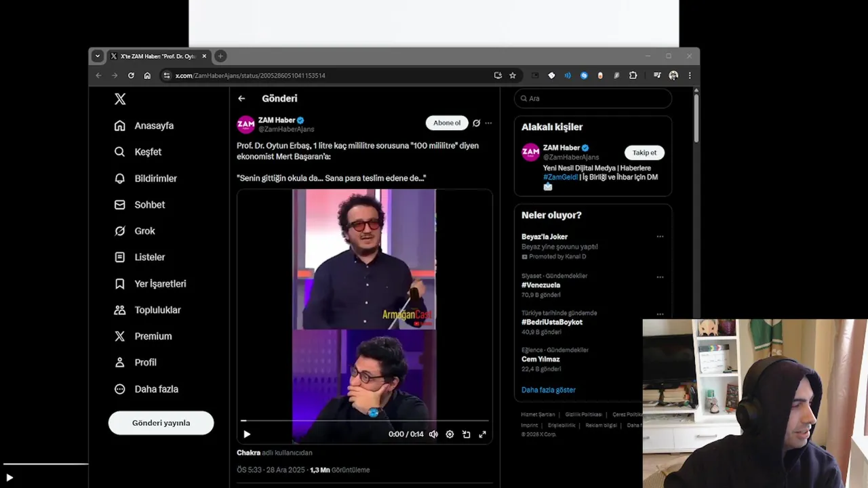Viewport: 868px width, 488px height.
Task: Open Erişilebilirlik footer link
Action: [561, 425]
